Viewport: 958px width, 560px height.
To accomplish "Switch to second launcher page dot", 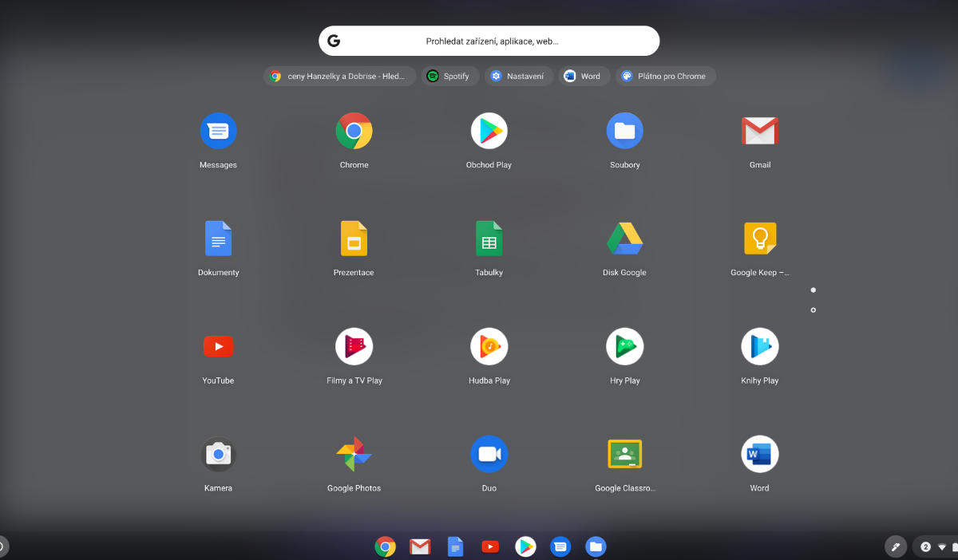I will click(x=813, y=310).
